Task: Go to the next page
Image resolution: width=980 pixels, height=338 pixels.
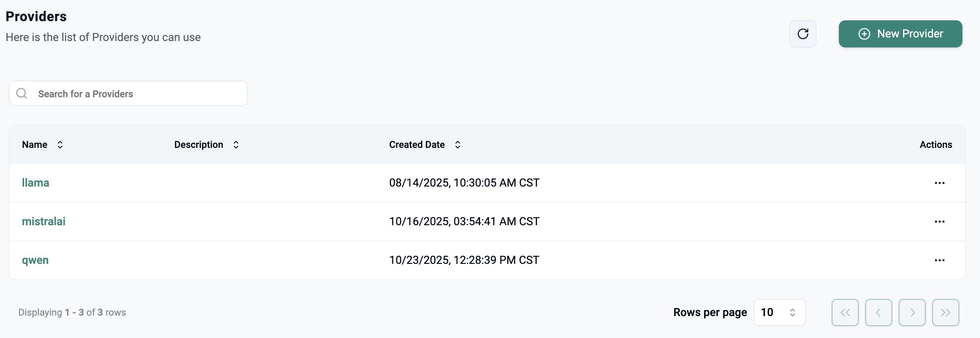Action: 912,312
